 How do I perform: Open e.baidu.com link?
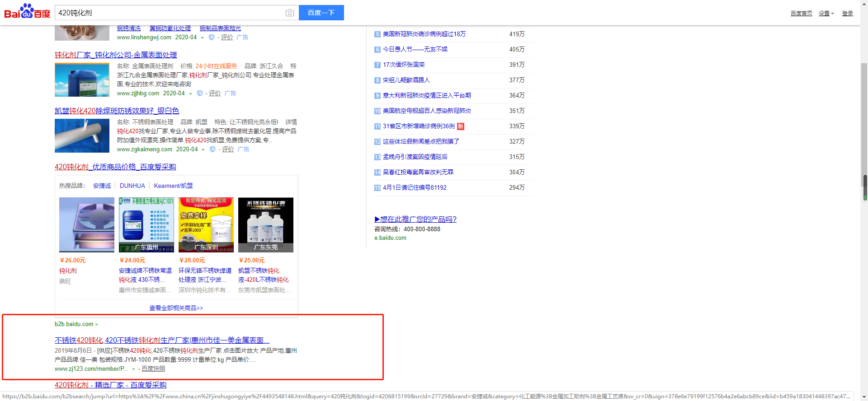tap(390, 238)
